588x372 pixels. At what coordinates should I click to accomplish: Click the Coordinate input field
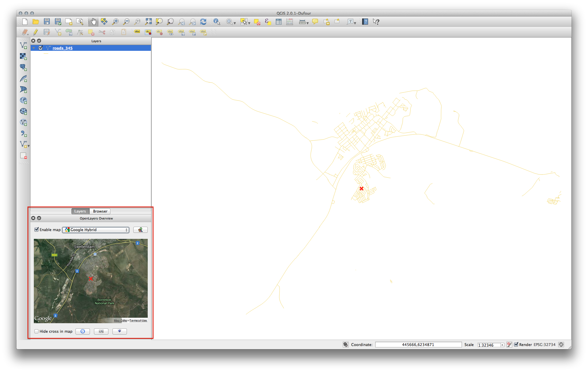[418, 345]
